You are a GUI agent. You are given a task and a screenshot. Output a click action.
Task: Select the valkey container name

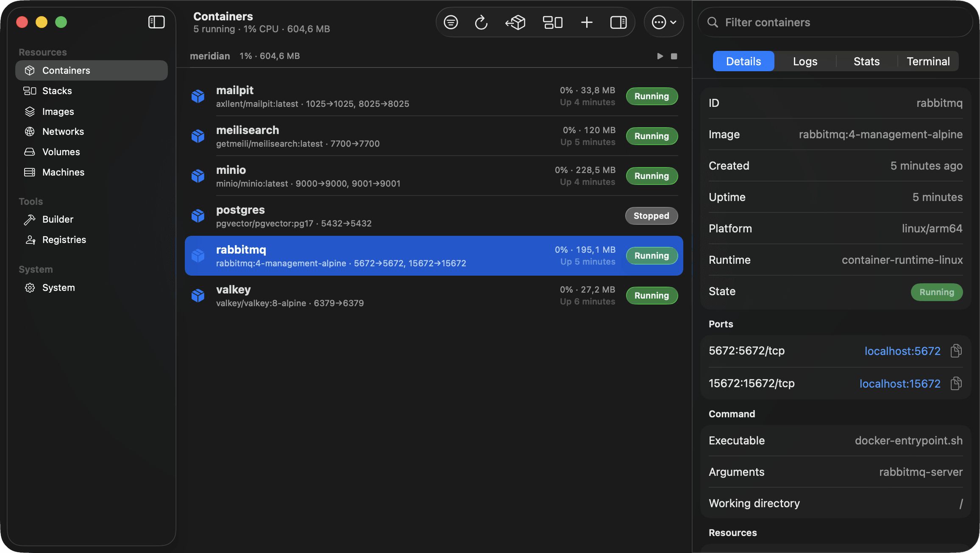click(233, 290)
